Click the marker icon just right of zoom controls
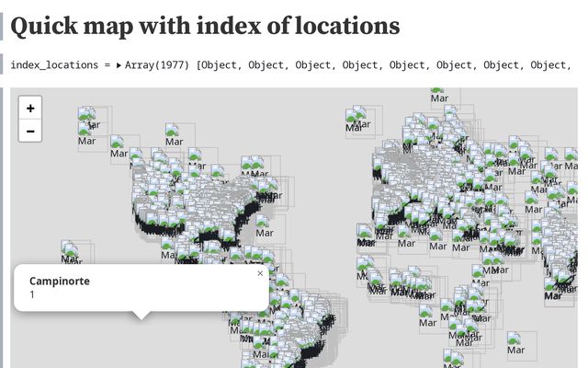Screen dimensions: 588x368 click(86, 117)
